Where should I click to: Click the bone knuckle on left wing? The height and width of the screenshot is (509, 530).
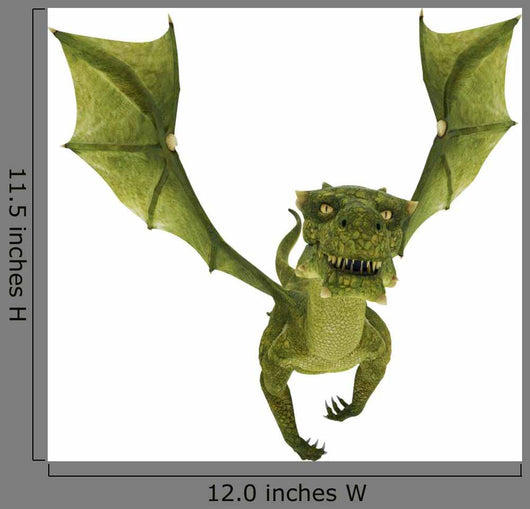coord(171,142)
